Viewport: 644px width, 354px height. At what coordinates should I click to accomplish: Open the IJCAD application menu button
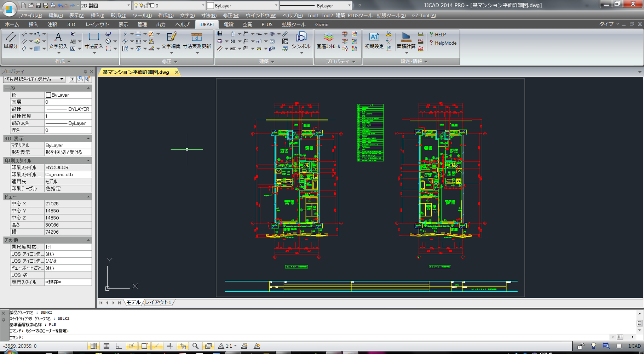(x=9, y=8)
